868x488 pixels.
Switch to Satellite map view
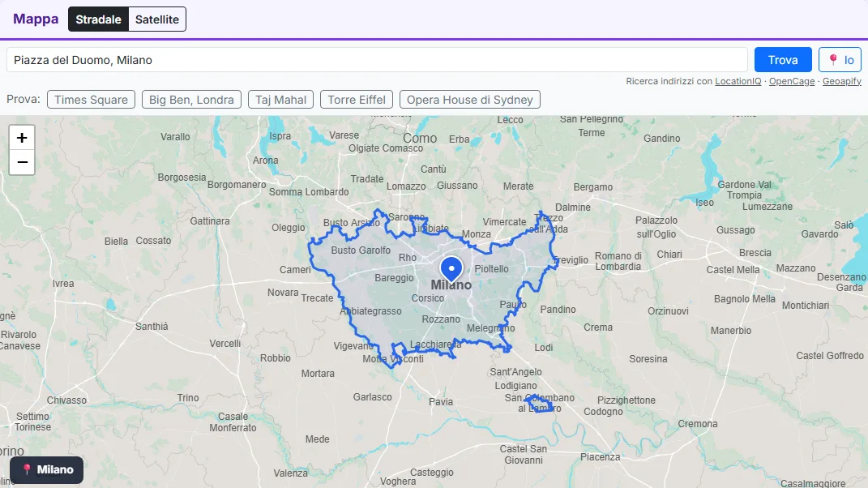157,19
